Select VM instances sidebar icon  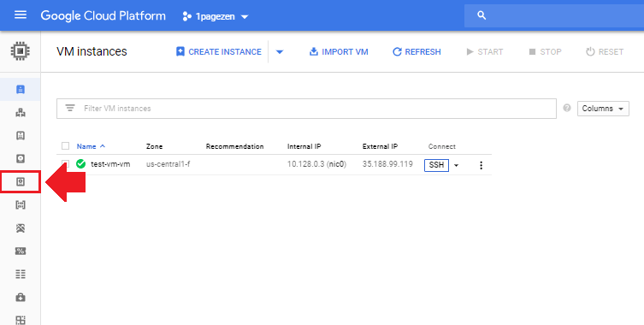click(21, 89)
